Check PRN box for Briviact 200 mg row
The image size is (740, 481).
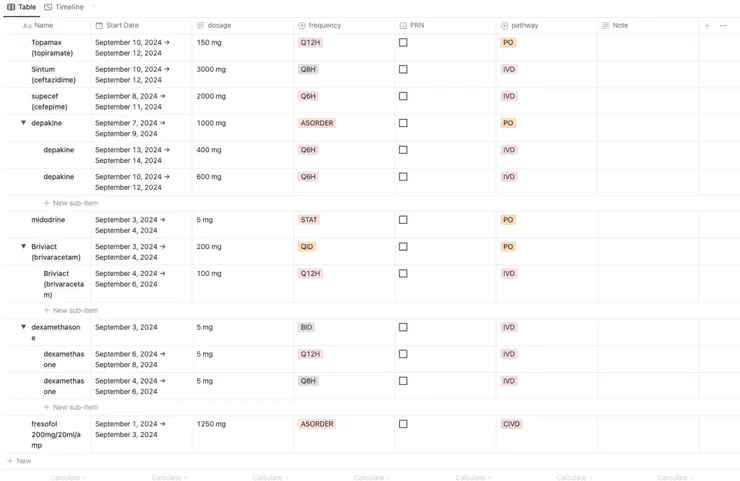tap(403, 247)
